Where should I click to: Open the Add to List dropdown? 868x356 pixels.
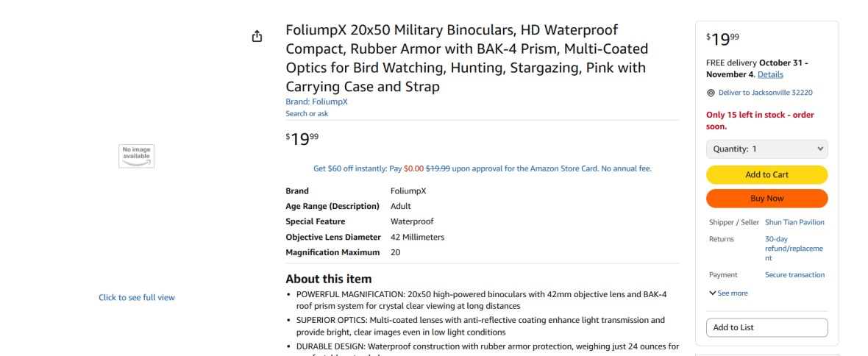point(766,327)
